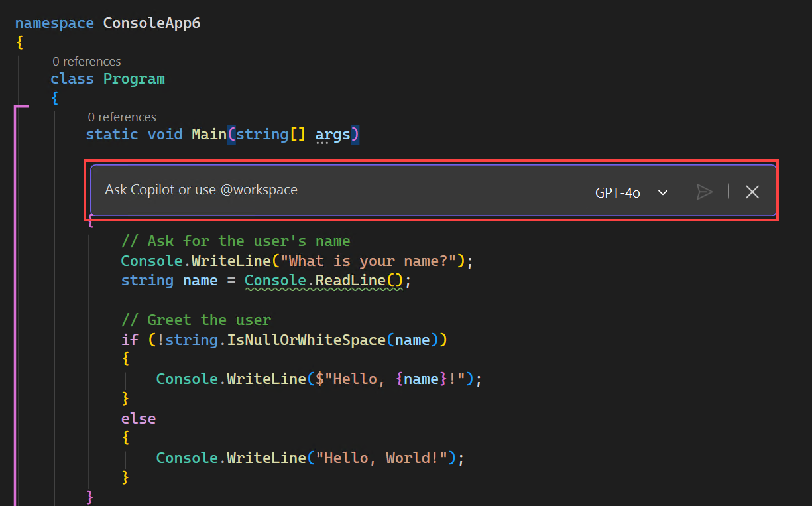Screen dimensions: 812x506
Task: Click the else keyword in the code
Action: click(139, 418)
